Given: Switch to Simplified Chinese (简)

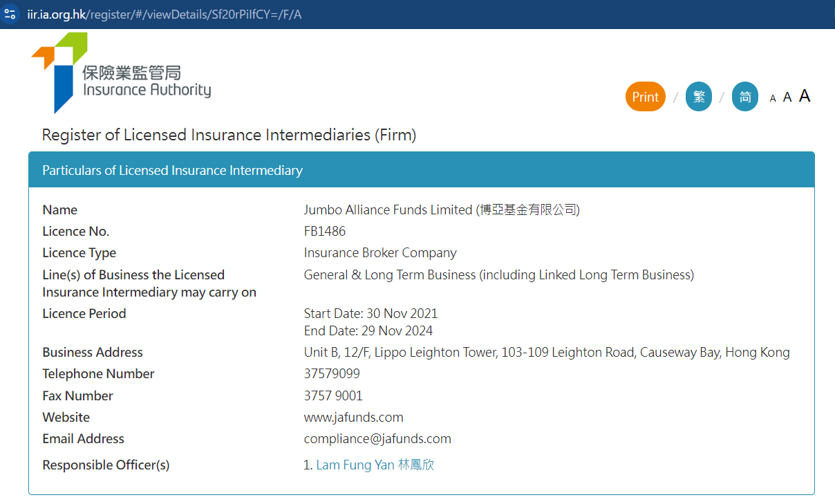Looking at the screenshot, I should tap(744, 97).
